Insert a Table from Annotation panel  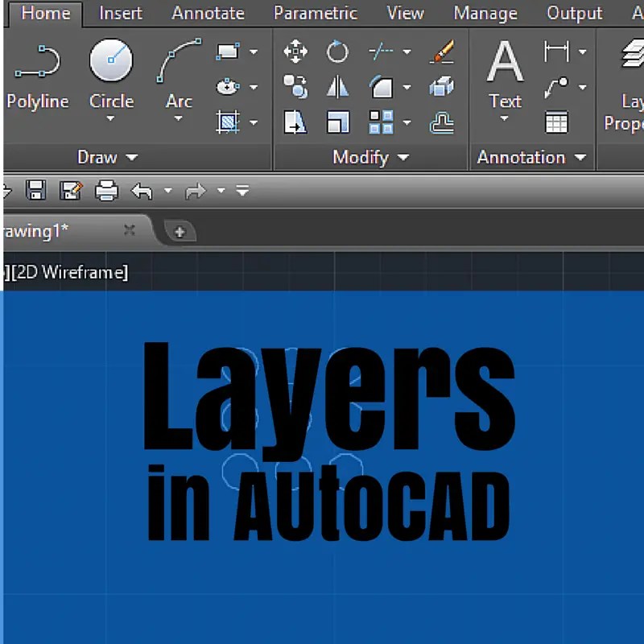(x=557, y=122)
